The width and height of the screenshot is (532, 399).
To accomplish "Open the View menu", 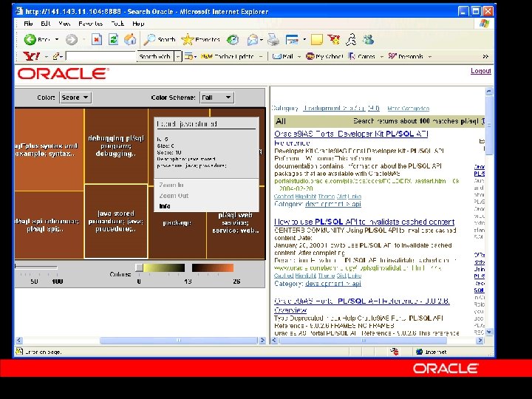I will tap(64, 24).
